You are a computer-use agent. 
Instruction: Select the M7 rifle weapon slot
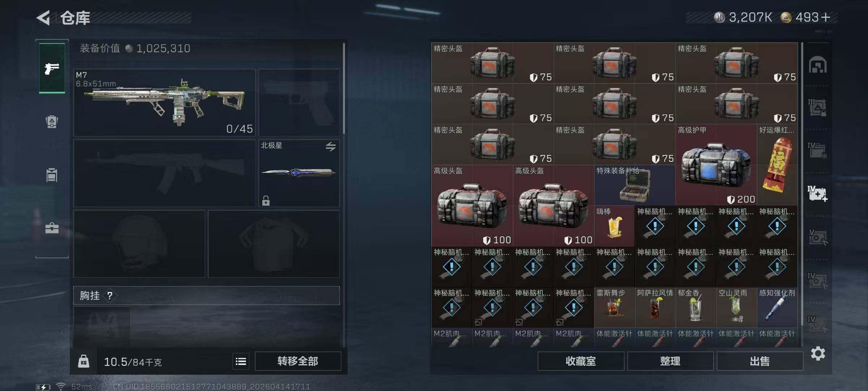tap(165, 103)
